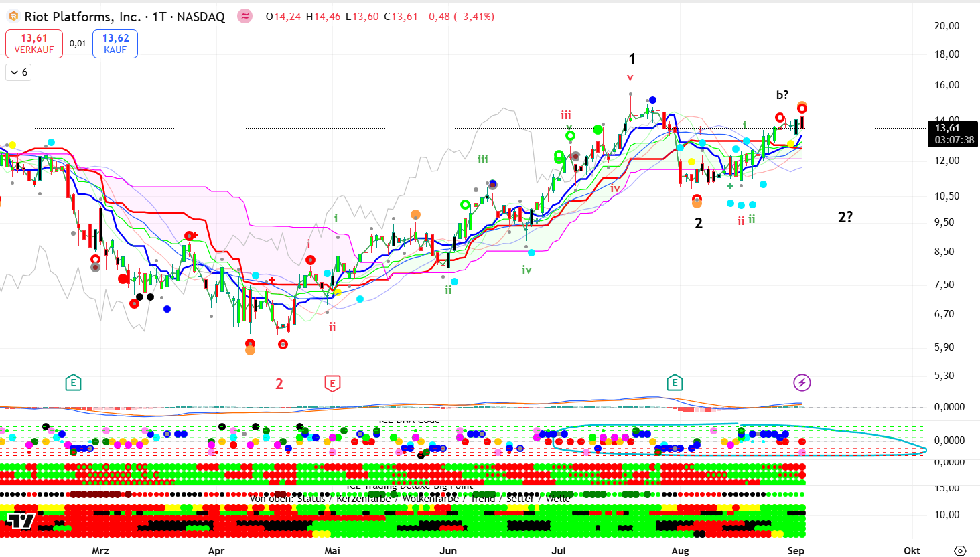This screenshot has width=980, height=557.
Task: Click the purple lightning event icon
Action: point(802,383)
